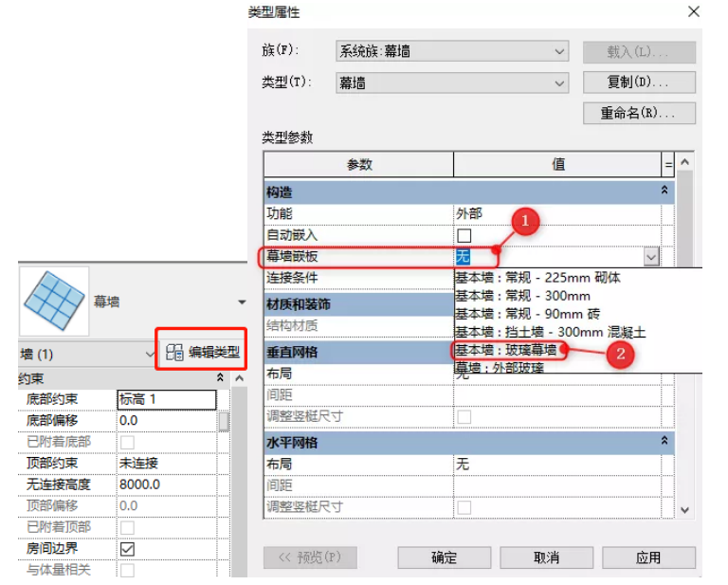Choose 幕墙 : 外部玻璃 option

(500, 368)
